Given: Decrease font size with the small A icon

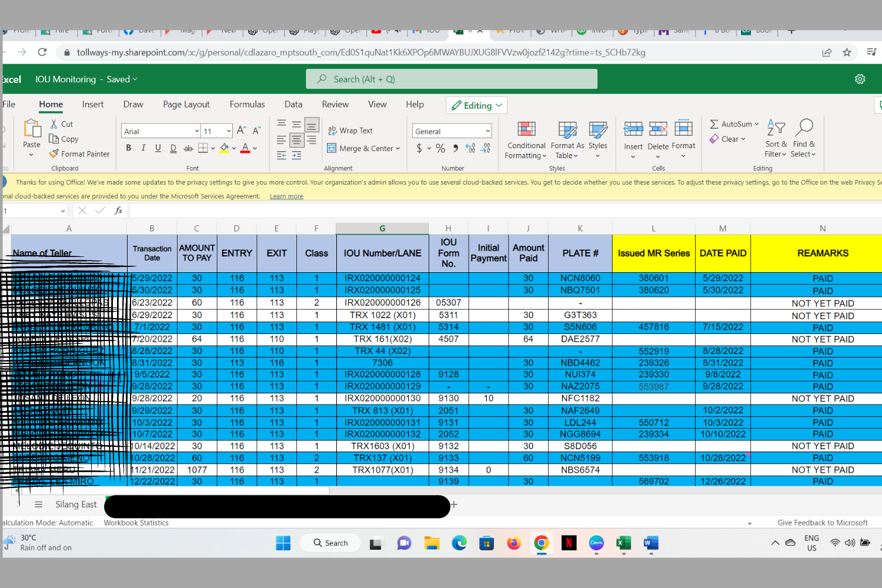Looking at the screenshot, I should 256,131.
